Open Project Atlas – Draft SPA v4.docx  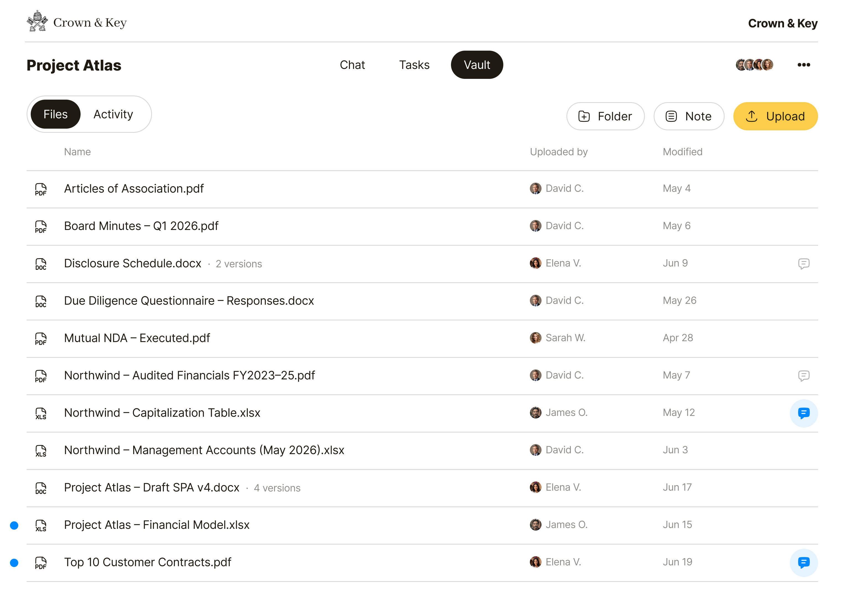tap(151, 487)
